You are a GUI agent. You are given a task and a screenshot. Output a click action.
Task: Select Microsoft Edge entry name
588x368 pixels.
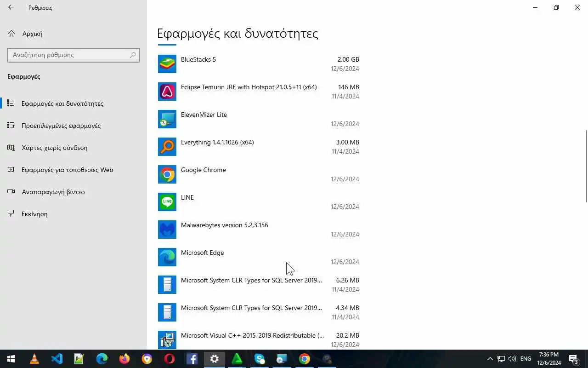[203, 253]
